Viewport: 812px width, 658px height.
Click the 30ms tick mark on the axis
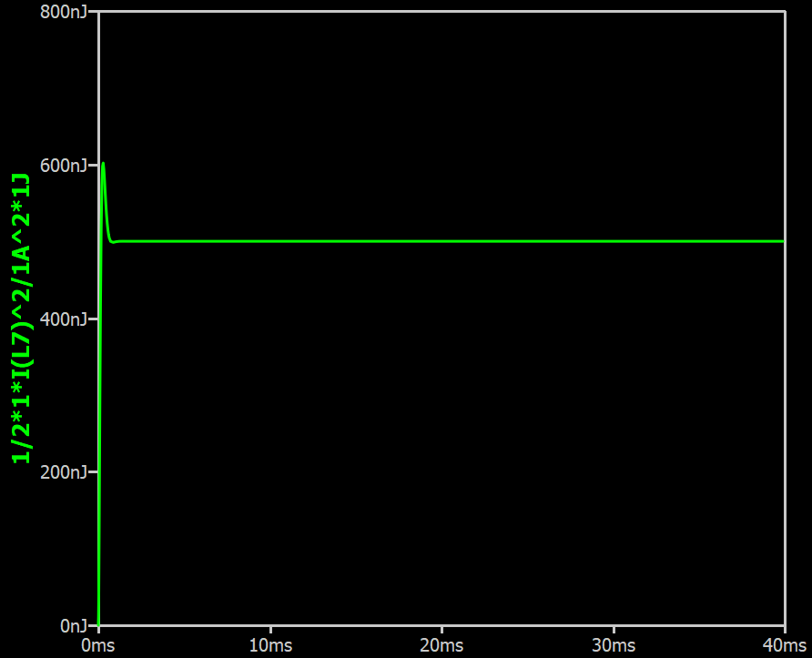point(614,629)
